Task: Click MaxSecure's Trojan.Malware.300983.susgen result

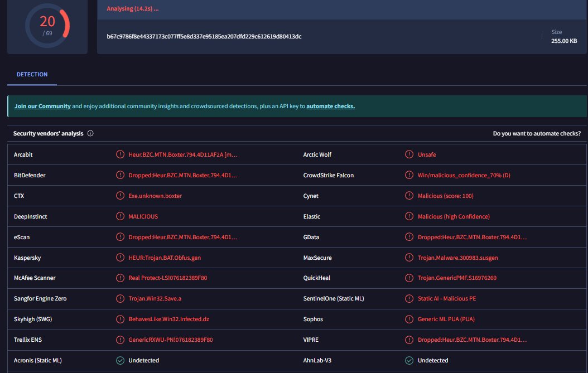Action: click(458, 258)
